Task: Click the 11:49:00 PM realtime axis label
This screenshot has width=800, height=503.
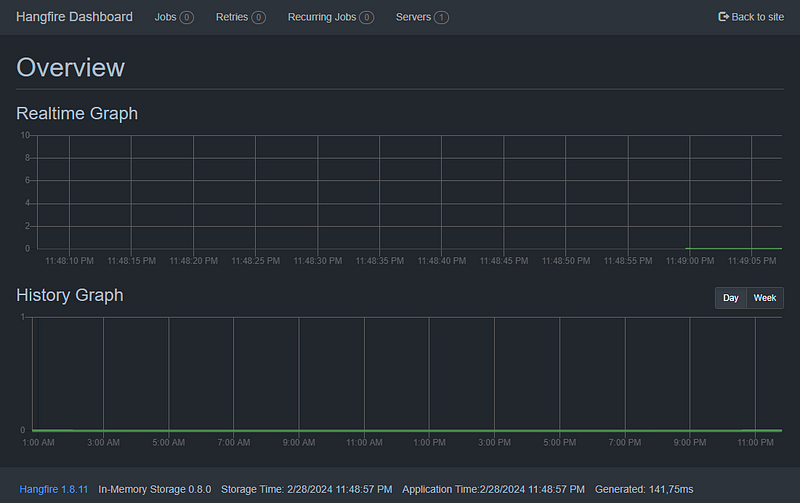Action: pyautogui.click(x=690, y=261)
